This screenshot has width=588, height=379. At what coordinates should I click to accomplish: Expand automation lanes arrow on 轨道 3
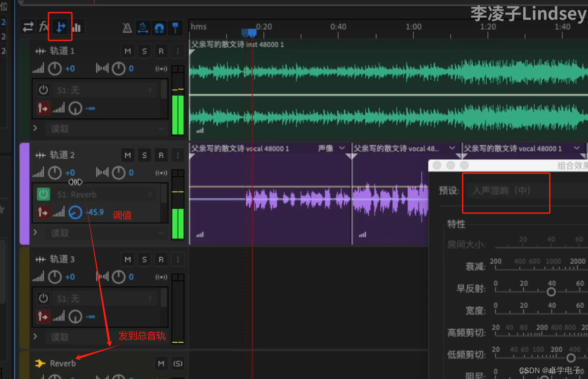click(35, 337)
